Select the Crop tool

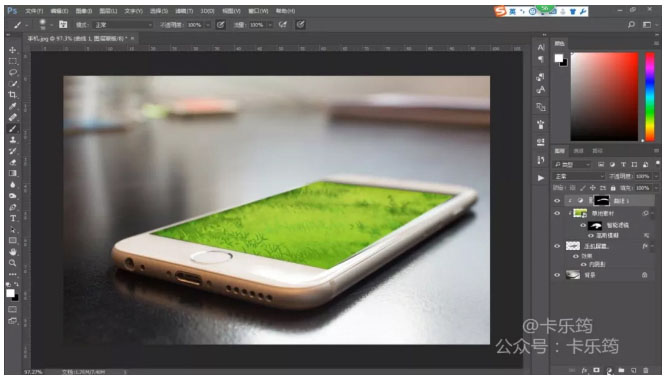click(x=12, y=95)
